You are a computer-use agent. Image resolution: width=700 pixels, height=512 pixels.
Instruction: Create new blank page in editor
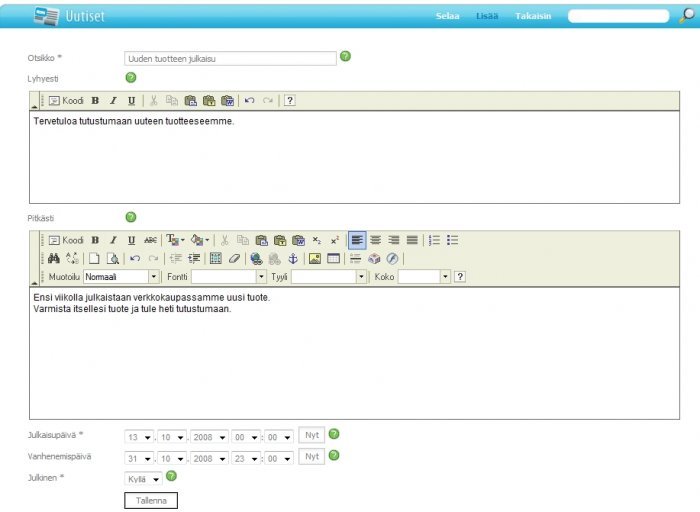point(94,258)
